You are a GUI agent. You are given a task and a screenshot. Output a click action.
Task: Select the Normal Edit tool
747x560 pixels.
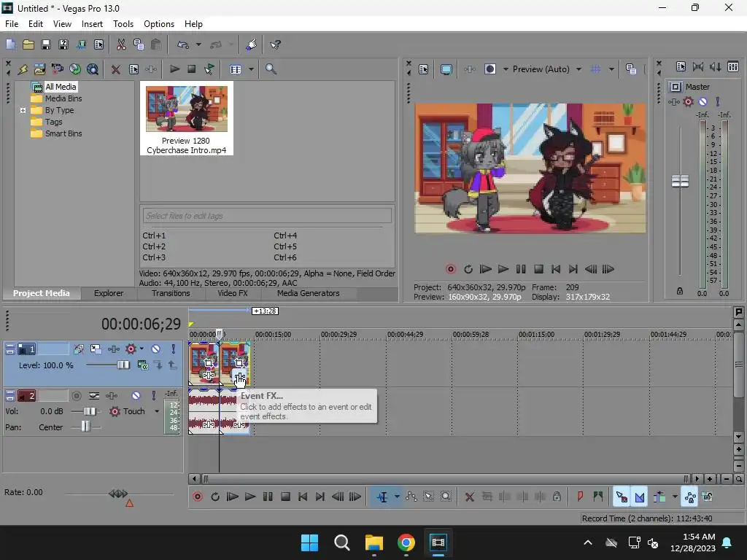[382, 497]
